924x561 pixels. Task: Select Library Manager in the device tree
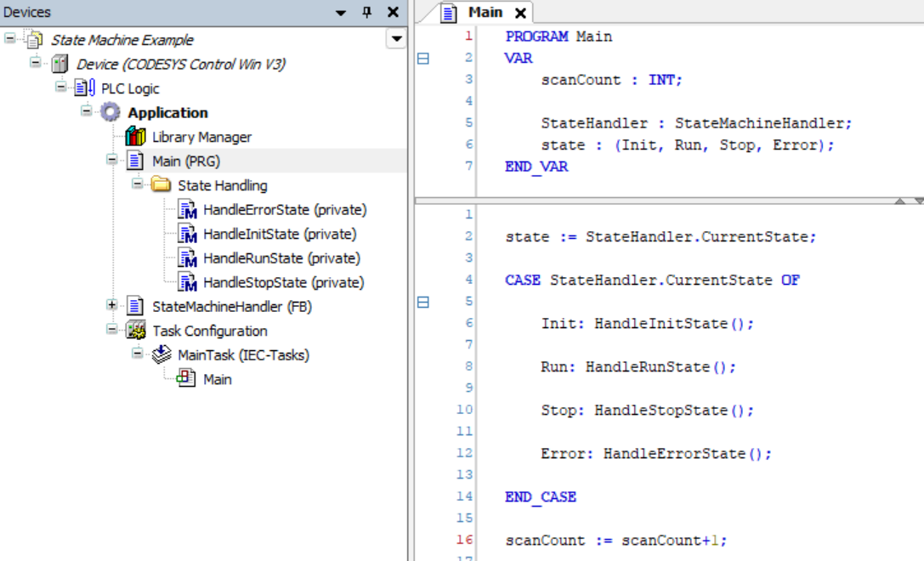pos(201,137)
